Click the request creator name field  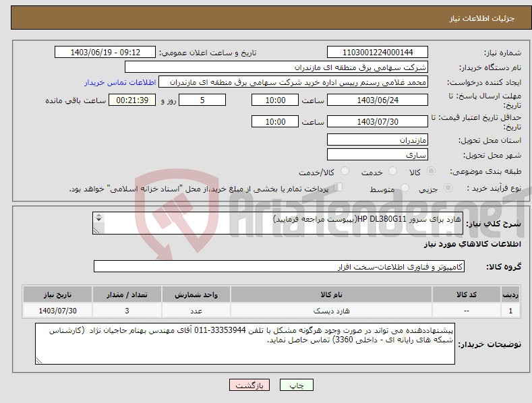[x=293, y=82]
